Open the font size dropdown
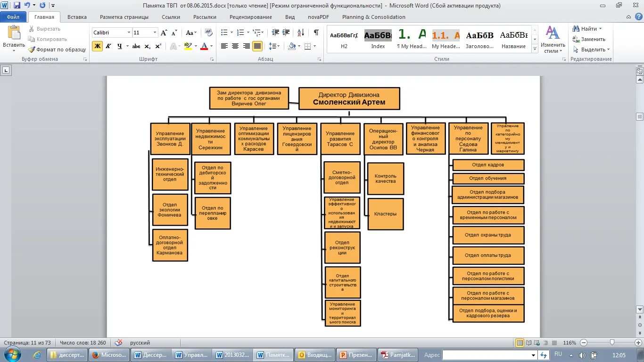The width and height of the screenshot is (644, 362). [155, 33]
